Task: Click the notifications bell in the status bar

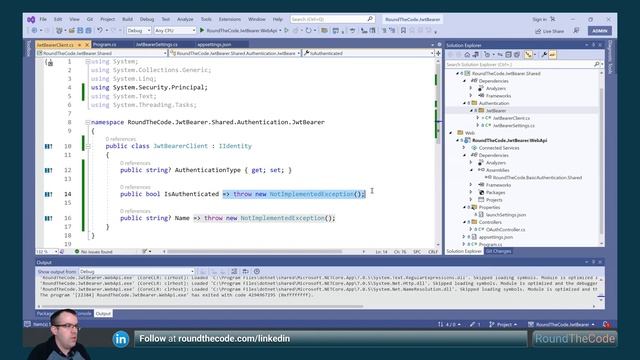Action: 606,324
